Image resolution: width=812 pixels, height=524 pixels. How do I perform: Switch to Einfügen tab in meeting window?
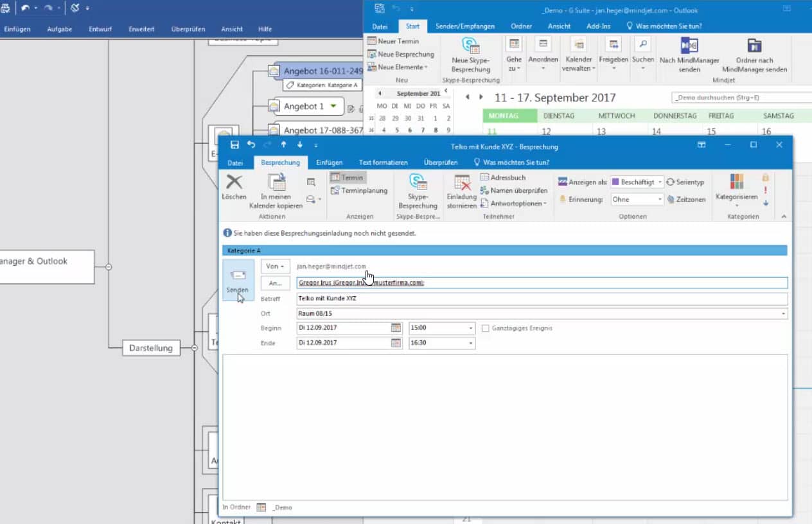[x=329, y=162]
